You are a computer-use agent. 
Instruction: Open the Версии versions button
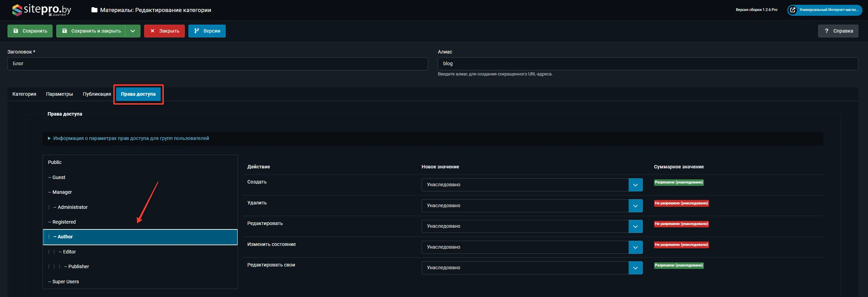pos(207,31)
